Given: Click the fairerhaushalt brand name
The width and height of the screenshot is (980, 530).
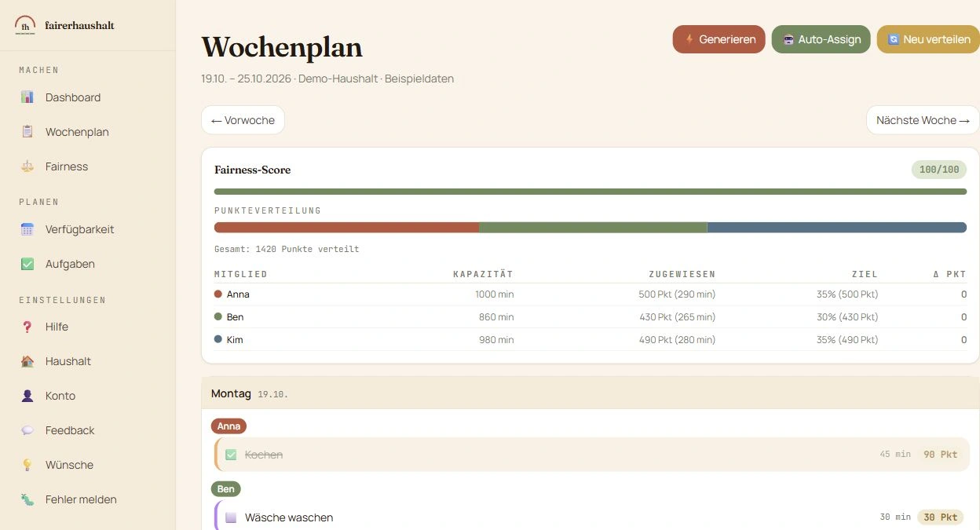Looking at the screenshot, I should [x=80, y=25].
